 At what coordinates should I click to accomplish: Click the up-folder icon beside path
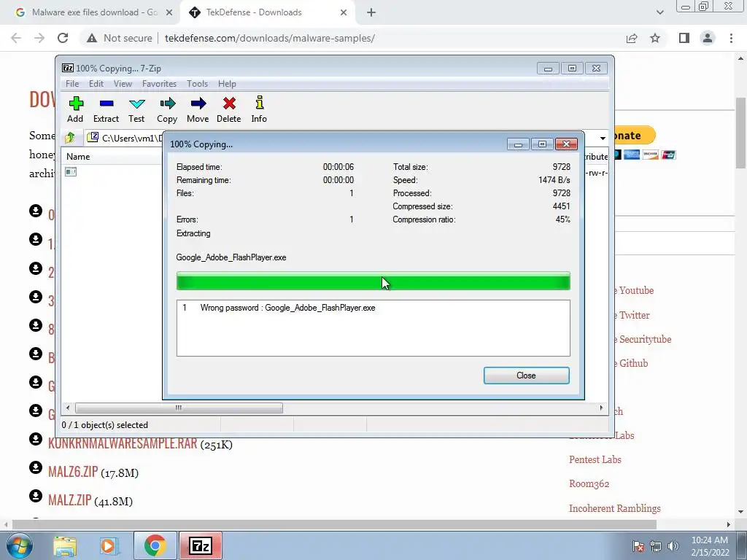(x=70, y=138)
